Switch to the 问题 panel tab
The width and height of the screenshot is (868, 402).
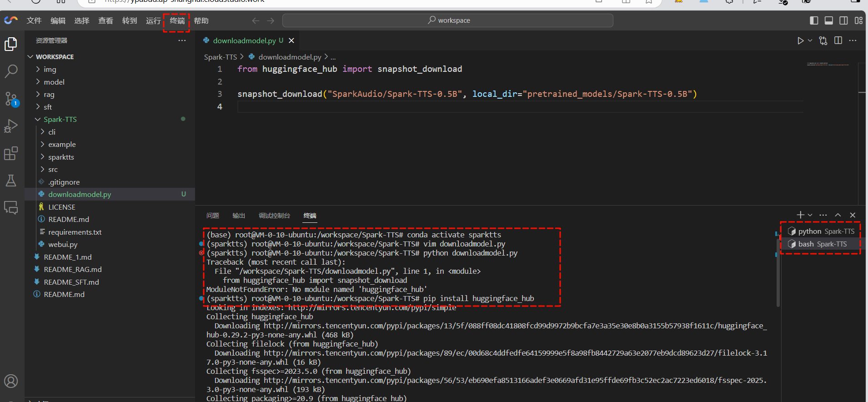213,216
